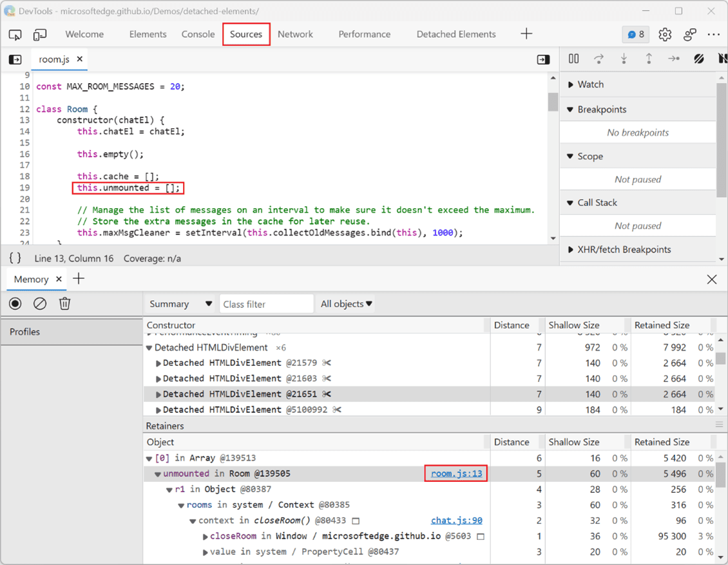This screenshot has height=565, width=728.
Task: Expand closeRoom in Window retainer row
Action: point(206,537)
